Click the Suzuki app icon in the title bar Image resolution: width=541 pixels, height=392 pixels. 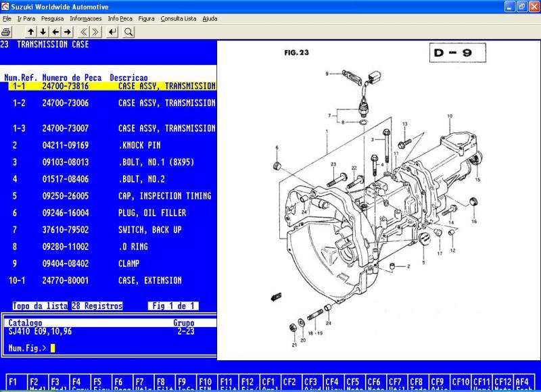point(5,7)
